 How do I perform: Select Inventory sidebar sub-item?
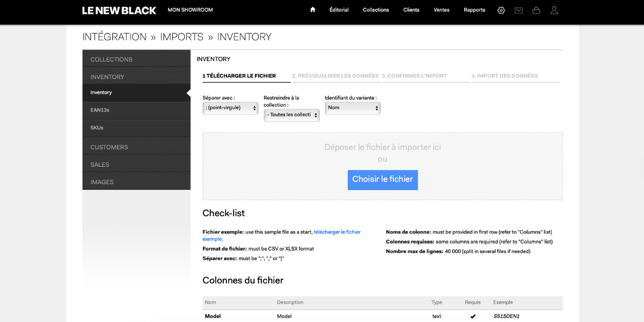click(136, 93)
